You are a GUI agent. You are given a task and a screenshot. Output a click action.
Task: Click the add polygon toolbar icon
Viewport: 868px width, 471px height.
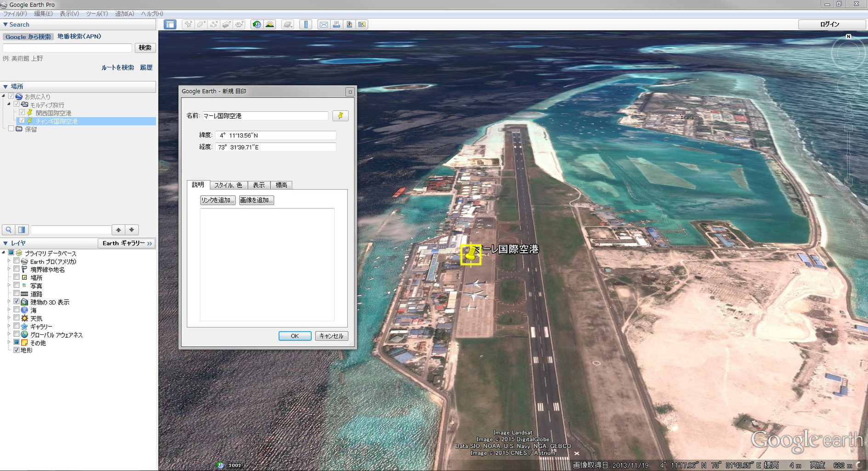click(x=201, y=24)
